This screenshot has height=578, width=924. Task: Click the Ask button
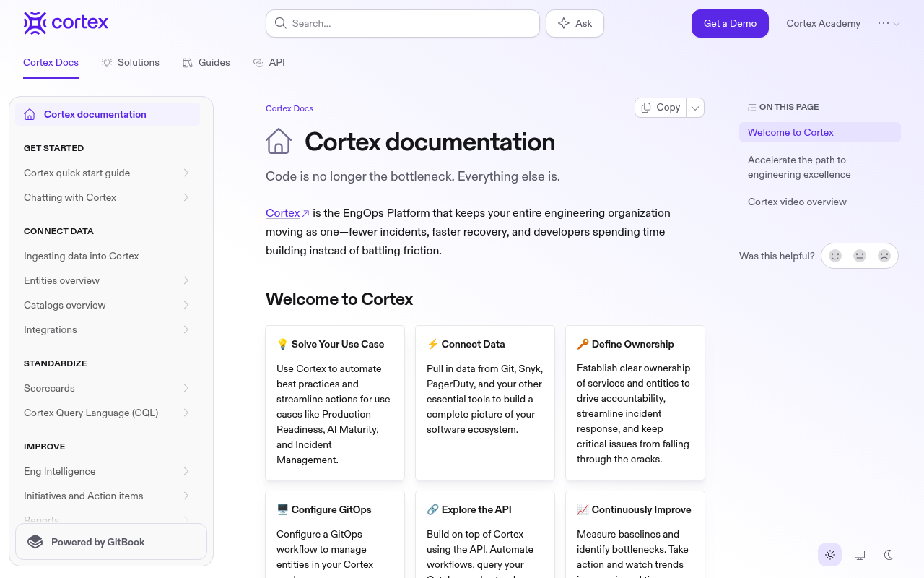(575, 23)
